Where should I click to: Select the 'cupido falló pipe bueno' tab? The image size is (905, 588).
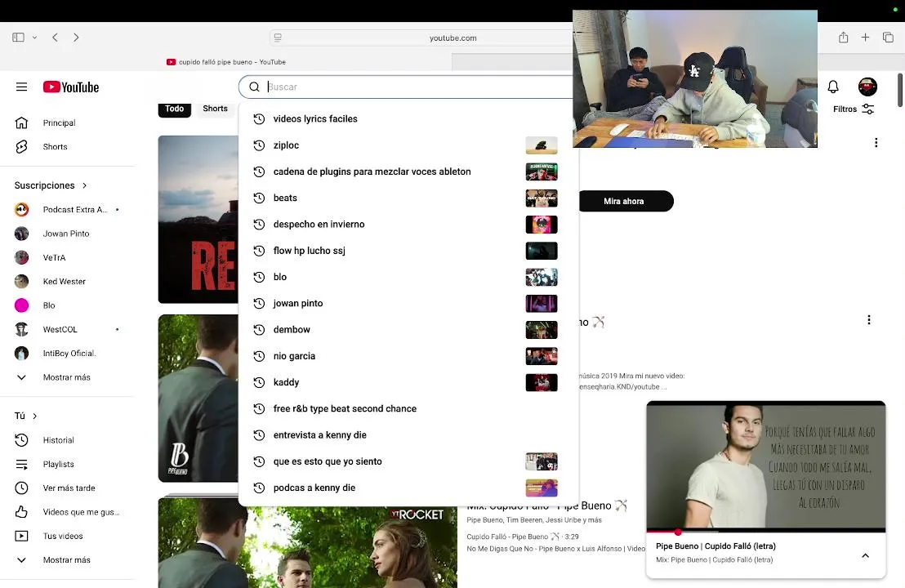226,62
